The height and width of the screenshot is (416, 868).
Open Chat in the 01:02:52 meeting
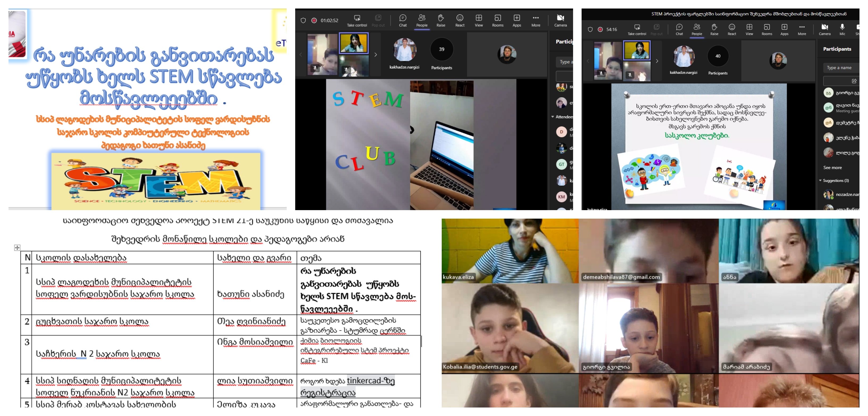(403, 20)
